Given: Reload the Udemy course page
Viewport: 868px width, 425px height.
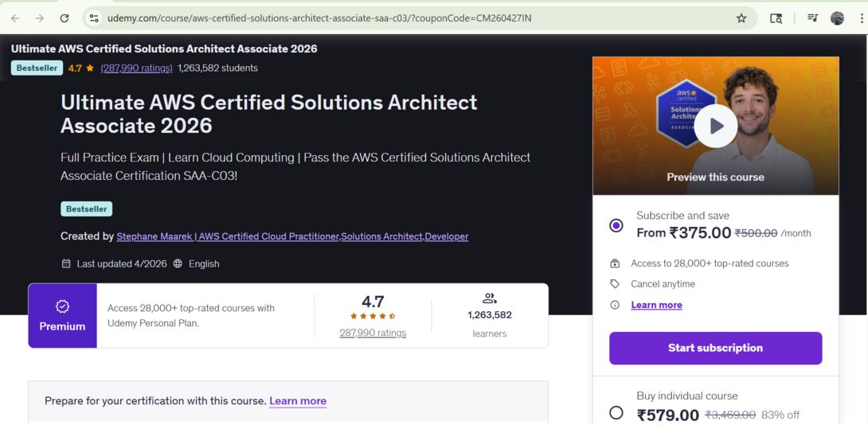Looking at the screenshot, I should click(65, 18).
